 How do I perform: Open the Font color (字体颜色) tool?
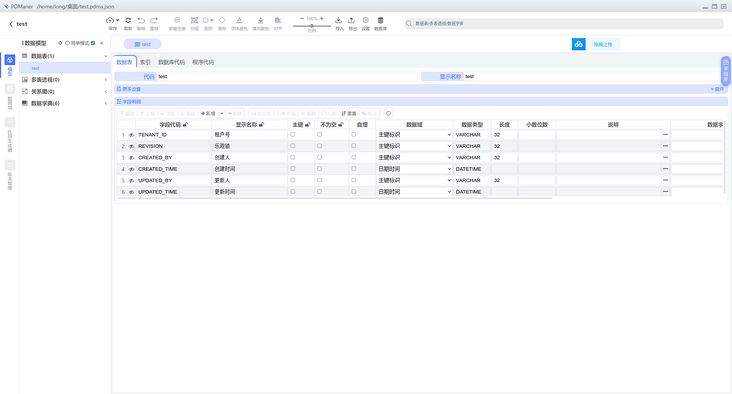click(x=239, y=20)
